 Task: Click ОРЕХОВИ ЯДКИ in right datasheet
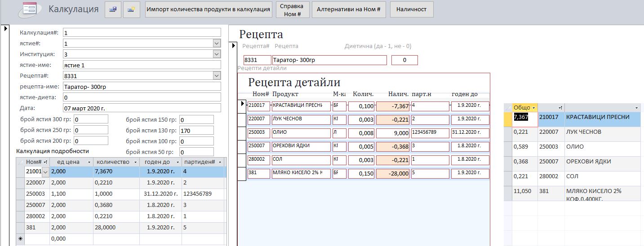pos(602,164)
